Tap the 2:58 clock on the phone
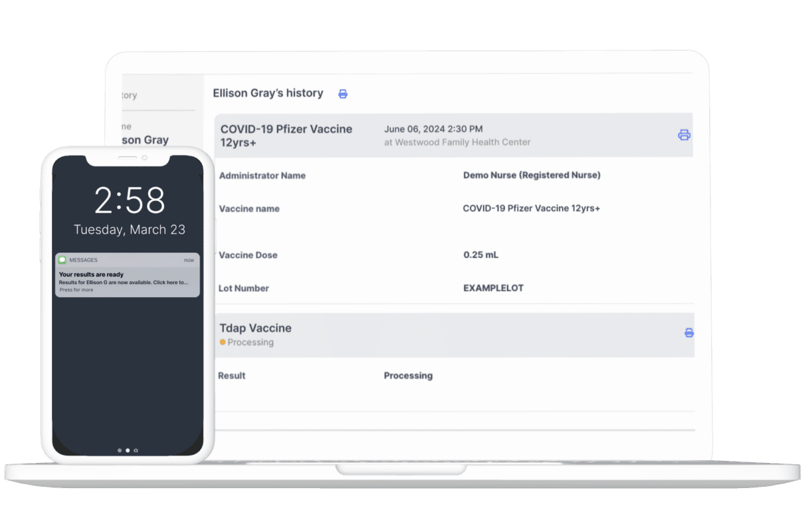The image size is (812, 530). pyautogui.click(x=129, y=201)
